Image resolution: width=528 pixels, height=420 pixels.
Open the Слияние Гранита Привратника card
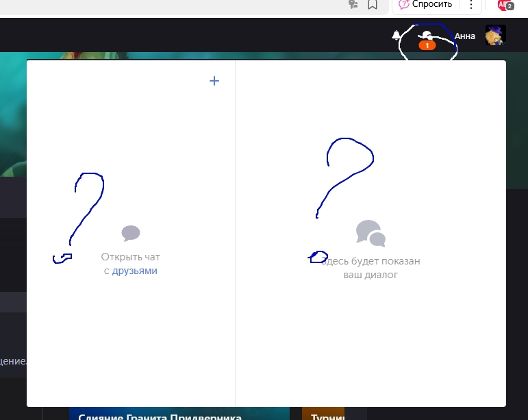coord(160,415)
